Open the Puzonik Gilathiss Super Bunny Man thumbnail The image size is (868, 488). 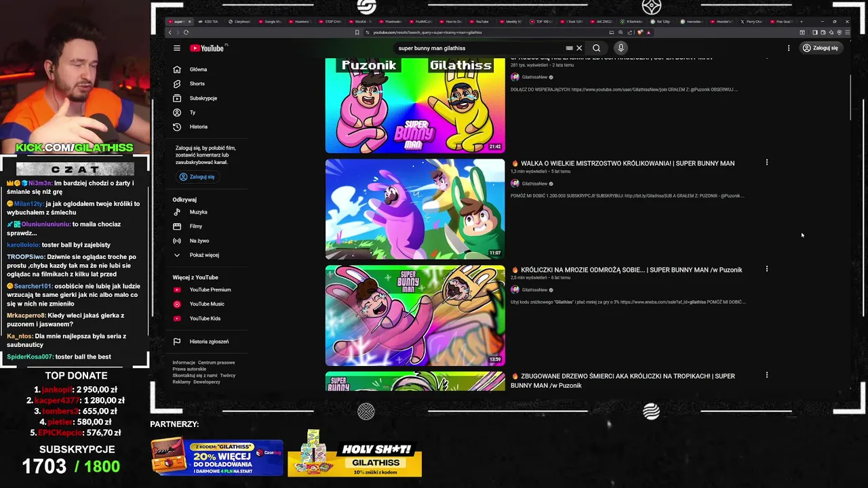[x=415, y=106]
